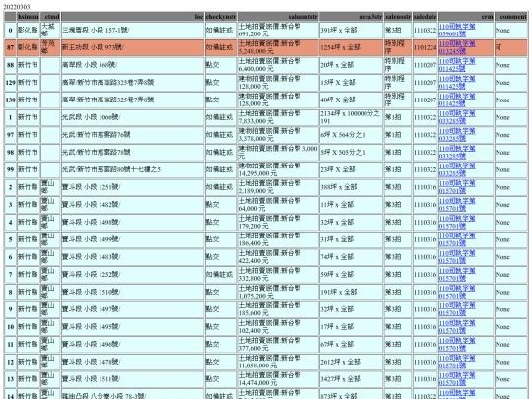Select row index cell 129
The height and width of the screenshot is (399, 532).
coord(10,83)
